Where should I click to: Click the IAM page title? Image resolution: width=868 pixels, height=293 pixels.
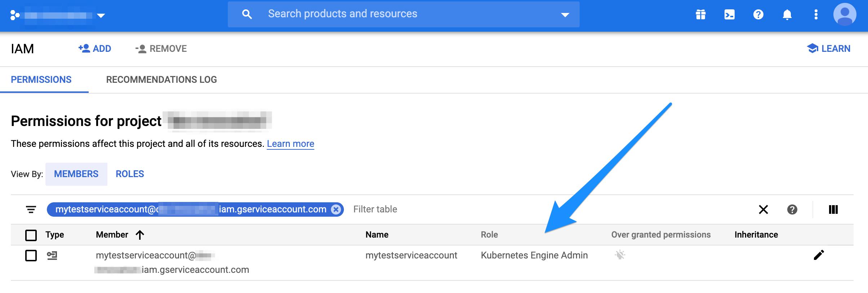[x=22, y=49]
